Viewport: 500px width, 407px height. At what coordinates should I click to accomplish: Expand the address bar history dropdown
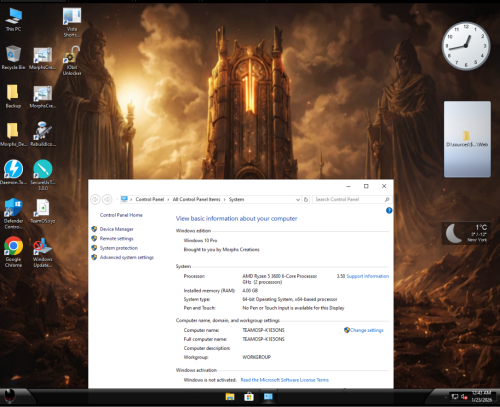[x=298, y=199]
